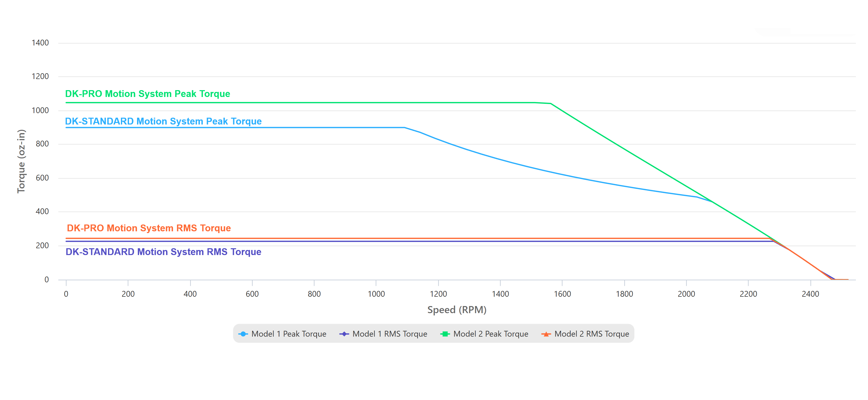Click the 1400 label on the torque axis

(x=40, y=43)
